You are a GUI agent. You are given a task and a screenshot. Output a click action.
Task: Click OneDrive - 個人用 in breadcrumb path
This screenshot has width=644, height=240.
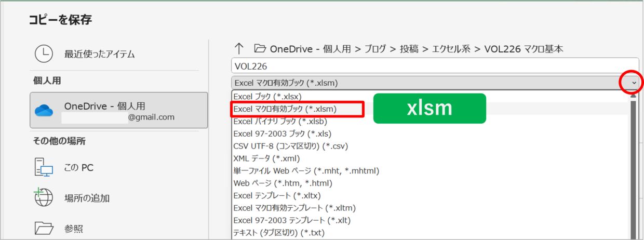point(311,49)
